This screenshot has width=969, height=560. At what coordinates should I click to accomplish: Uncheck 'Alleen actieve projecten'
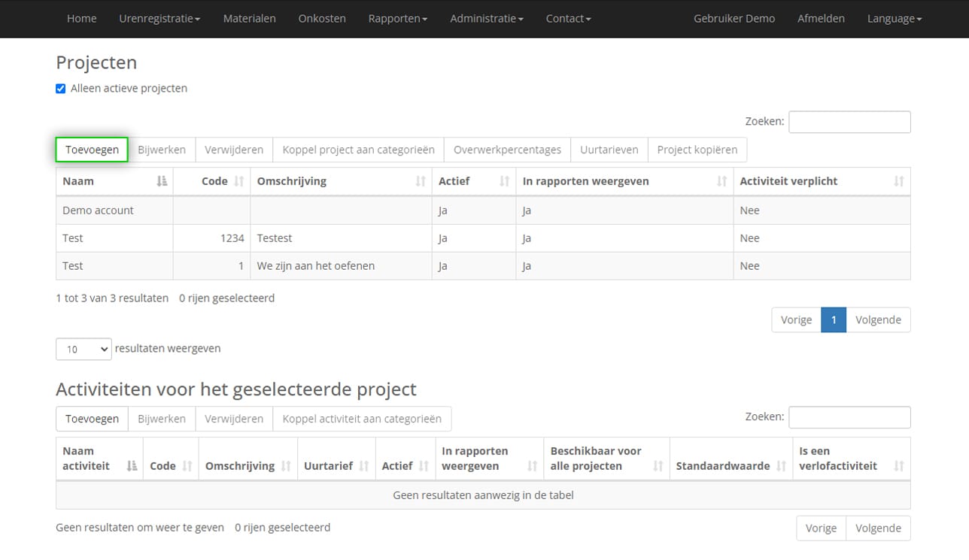60,88
